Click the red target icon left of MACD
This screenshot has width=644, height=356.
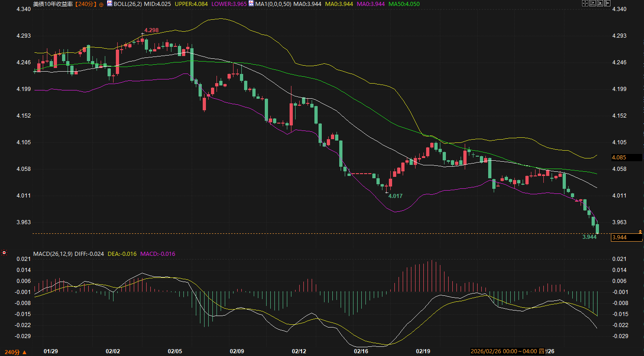(x=4, y=253)
